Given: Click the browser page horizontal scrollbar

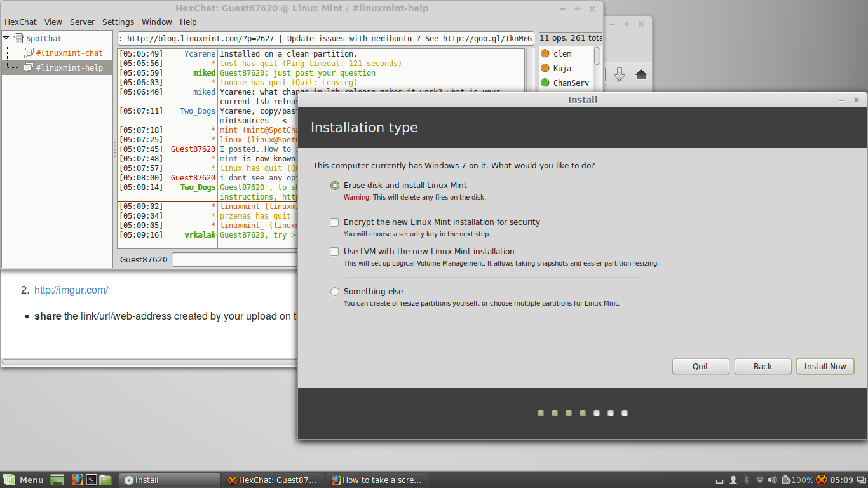Looking at the screenshot, I should (x=149, y=362).
